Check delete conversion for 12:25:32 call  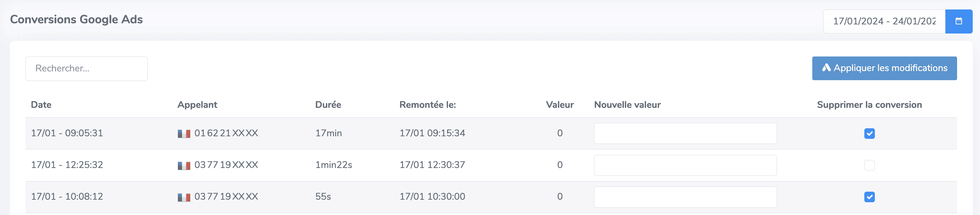pos(869,165)
